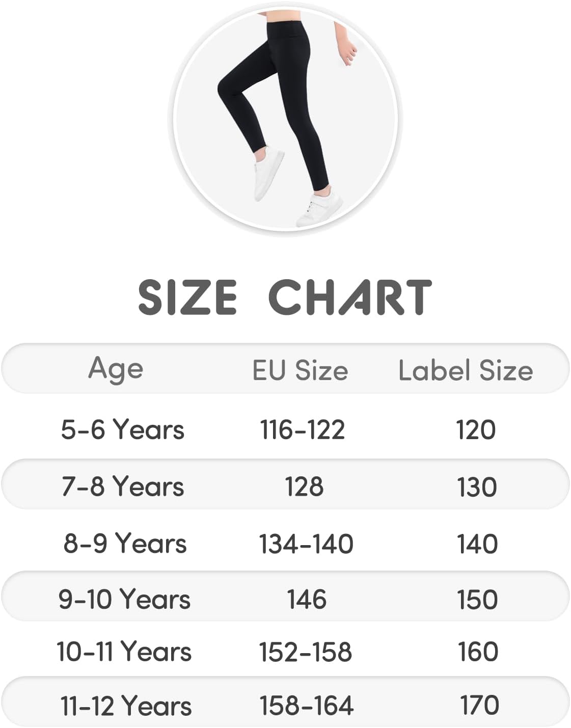Click the 5-6 Years age cell

click(123, 429)
